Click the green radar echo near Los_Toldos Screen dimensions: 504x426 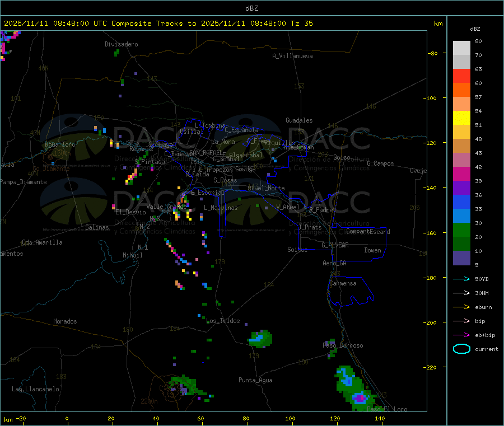[260, 339]
